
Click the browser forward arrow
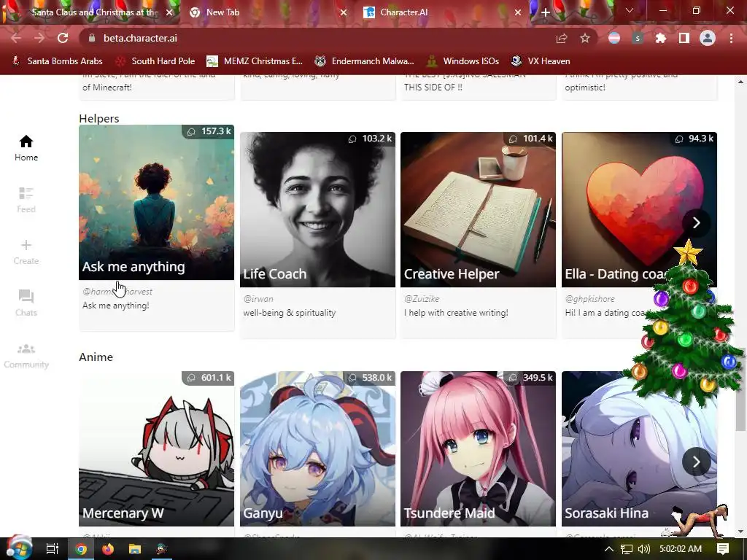pos(39,38)
